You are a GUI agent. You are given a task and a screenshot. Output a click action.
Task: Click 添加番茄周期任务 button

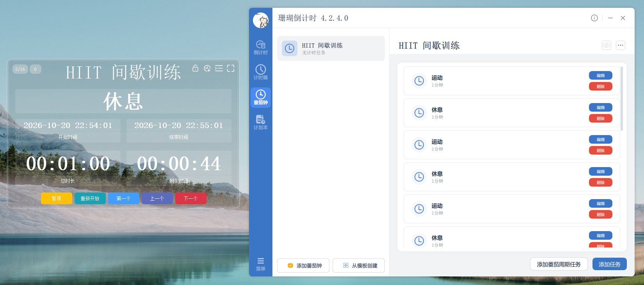(x=559, y=264)
